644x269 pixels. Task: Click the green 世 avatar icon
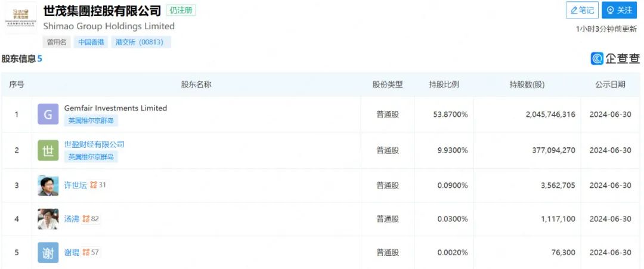[x=48, y=150]
